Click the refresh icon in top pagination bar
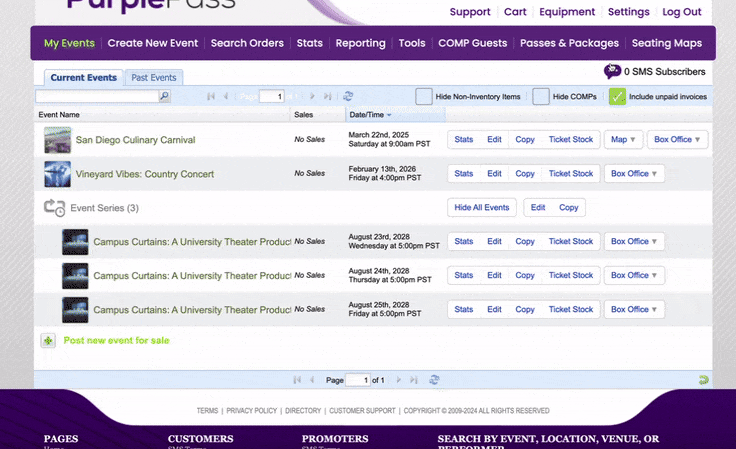Viewport: 736px width, 449px height. [348, 97]
